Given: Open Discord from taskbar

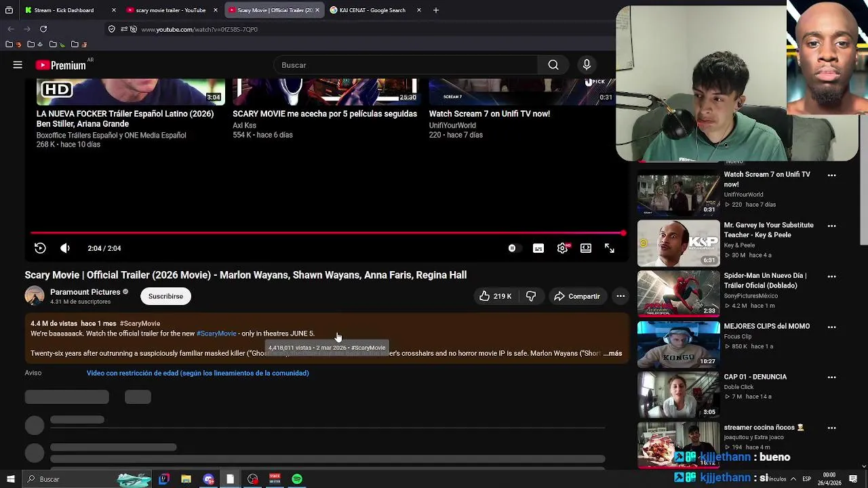Looking at the screenshot, I should [208, 479].
